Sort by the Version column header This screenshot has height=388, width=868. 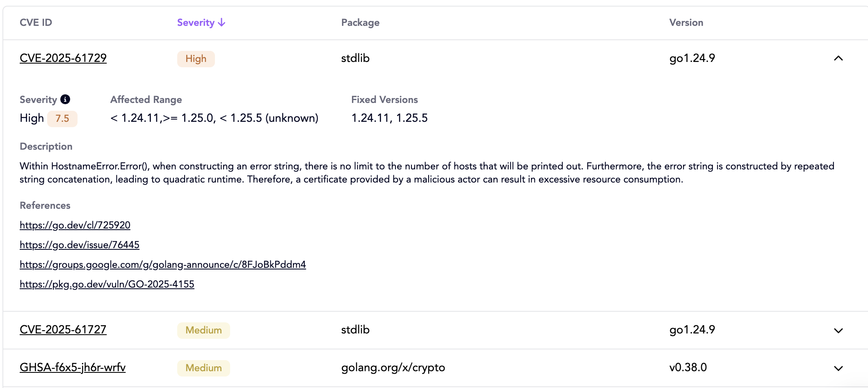point(686,23)
